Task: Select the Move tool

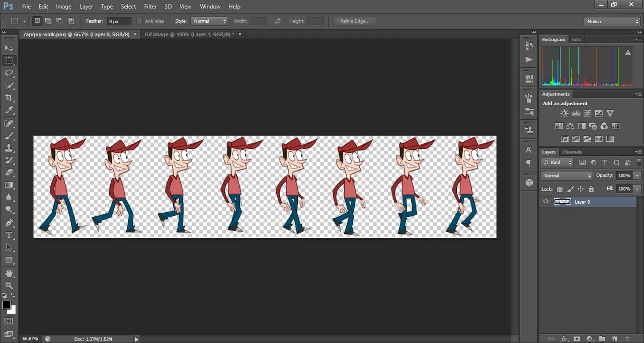Action: (x=9, y=48)
